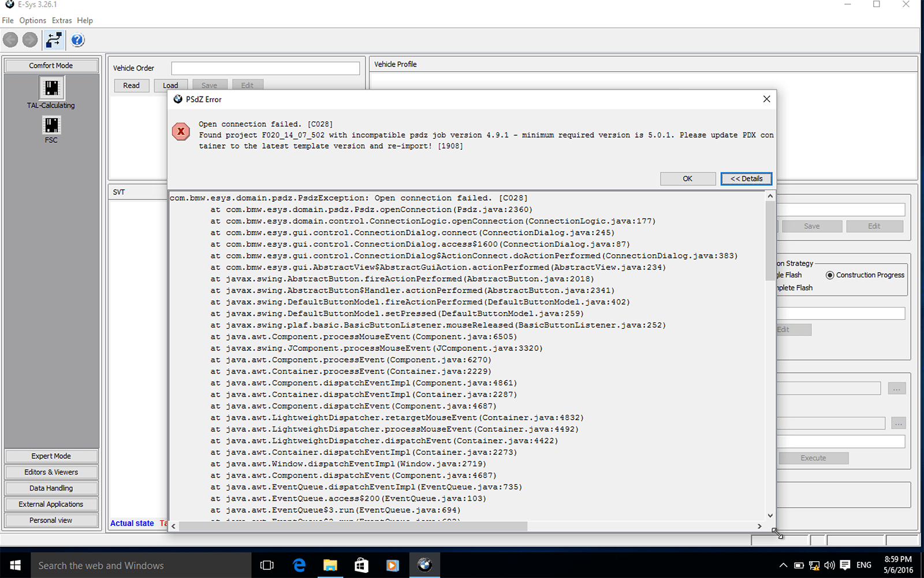Click the battery tray icon
The width and height of the screenshot is (924, 578).
tap(799, 565)
